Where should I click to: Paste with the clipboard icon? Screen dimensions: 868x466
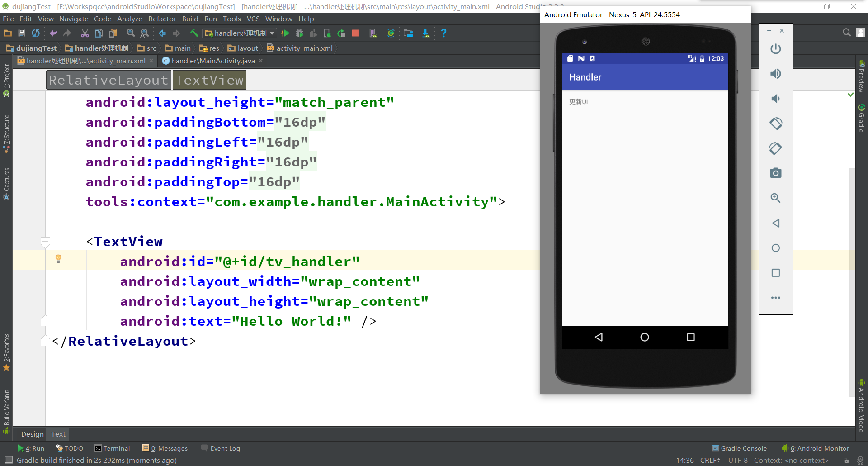point(113,33)
